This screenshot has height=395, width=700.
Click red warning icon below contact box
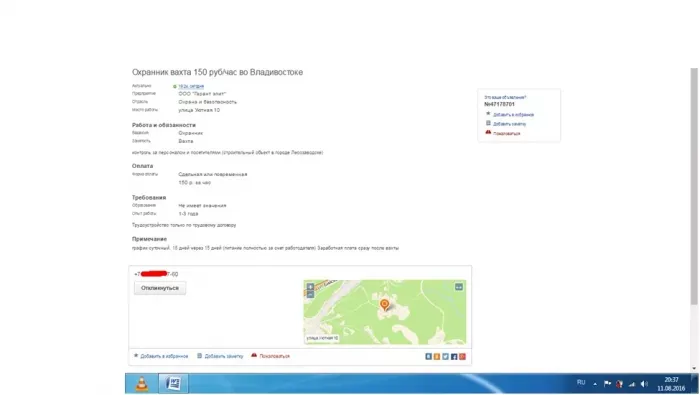click(254, 355)
